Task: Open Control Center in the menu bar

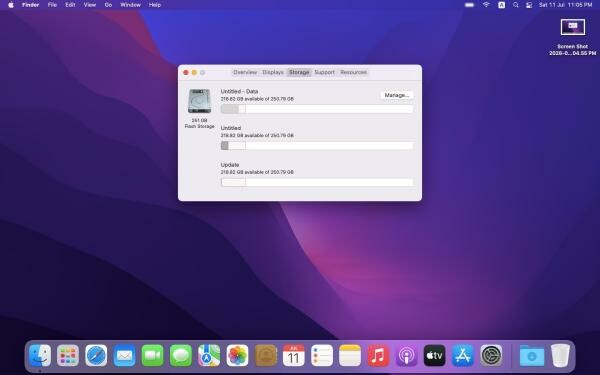Action: [x=529, y=5]
